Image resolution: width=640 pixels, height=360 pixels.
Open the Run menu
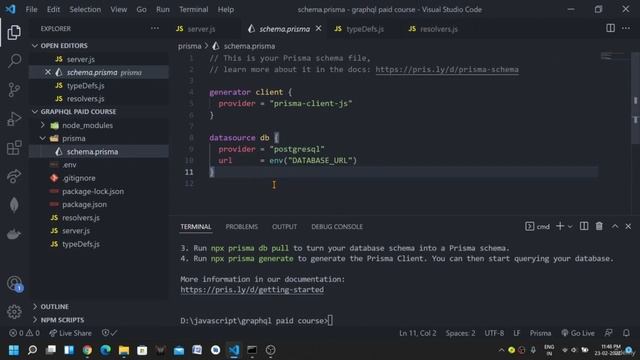(x=162, y=9)
